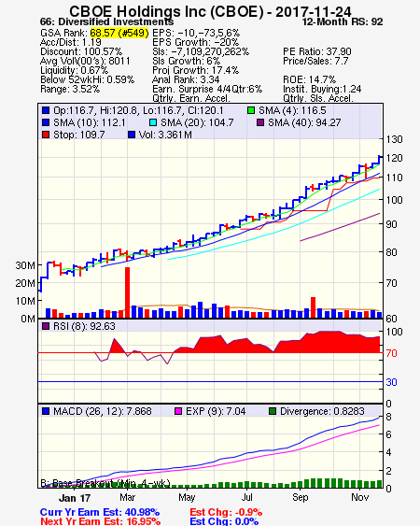Click the Jan 17 axis label
420x526 pixels.
[75, 498]
